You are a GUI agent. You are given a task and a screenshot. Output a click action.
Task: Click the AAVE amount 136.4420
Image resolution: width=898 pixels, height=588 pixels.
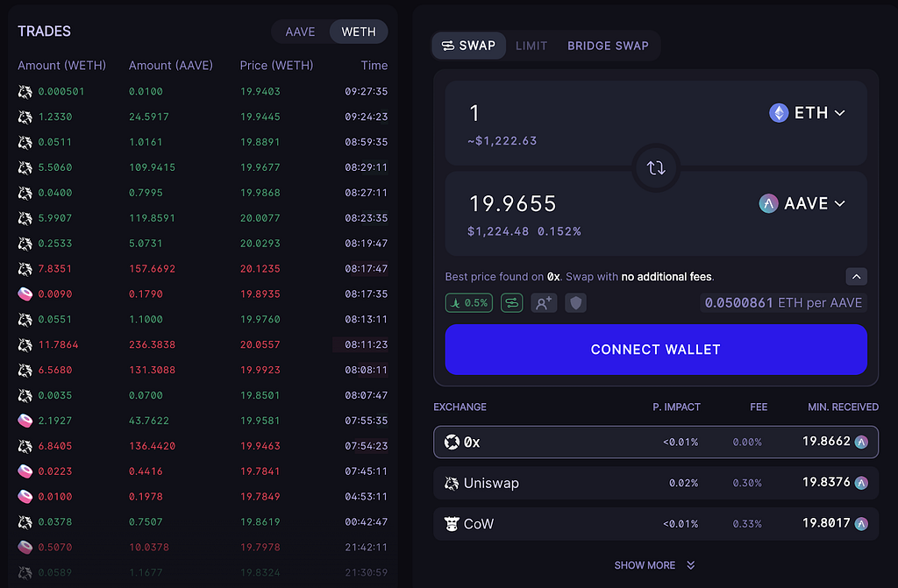(152, 446)
